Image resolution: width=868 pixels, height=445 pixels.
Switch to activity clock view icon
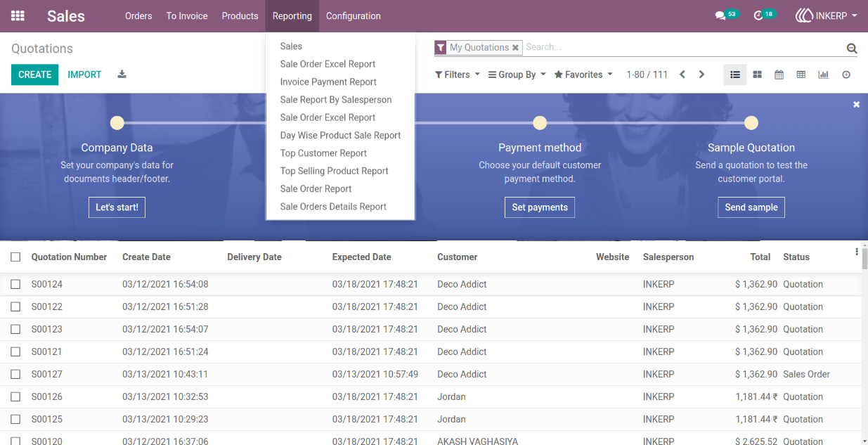pyautogui.click(x=846, y=75)
